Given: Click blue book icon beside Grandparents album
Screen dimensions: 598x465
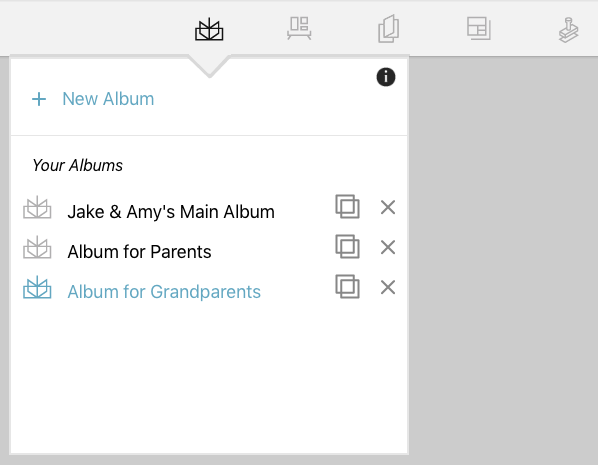Looking at the screenshot, I should point(37,287).
